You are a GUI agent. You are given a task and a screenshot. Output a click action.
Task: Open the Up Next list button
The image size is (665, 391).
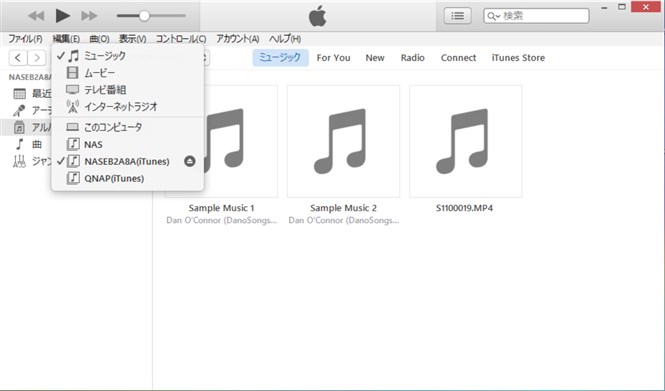[457, 16]
